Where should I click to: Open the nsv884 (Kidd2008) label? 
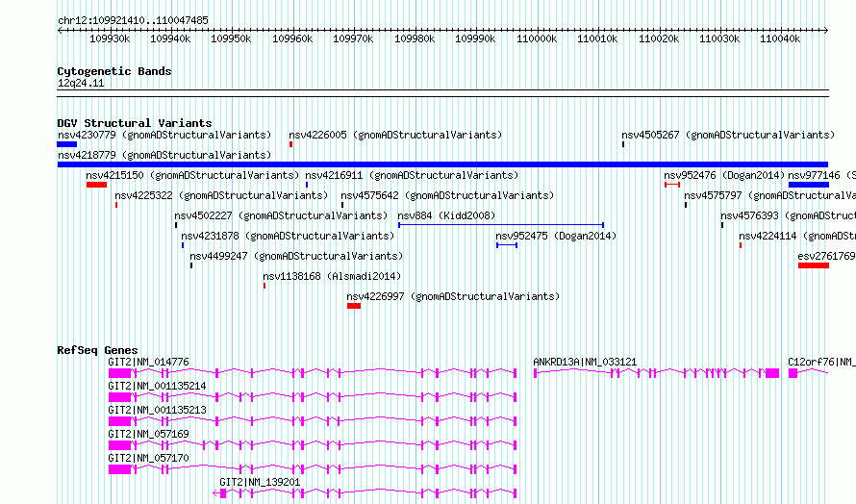tap(446, 215)
